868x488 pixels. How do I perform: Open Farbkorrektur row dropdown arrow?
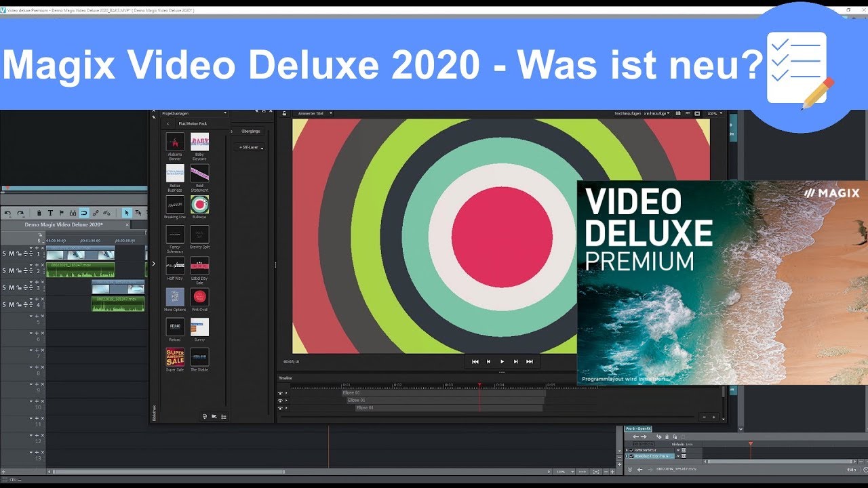click(677, 450)
